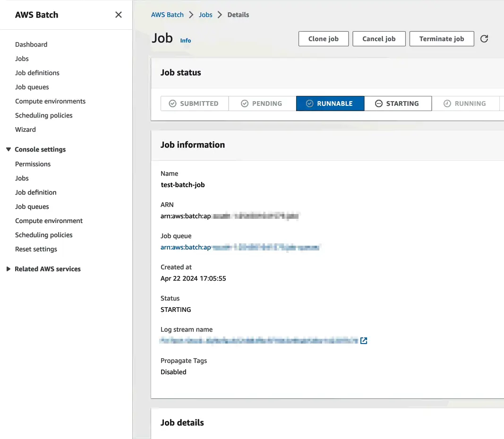Clone the current job

[324, 39]
